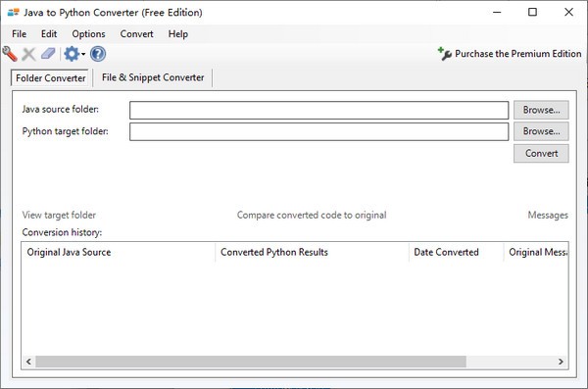
Task: Click the View target folder link
Action: [59, 215]
